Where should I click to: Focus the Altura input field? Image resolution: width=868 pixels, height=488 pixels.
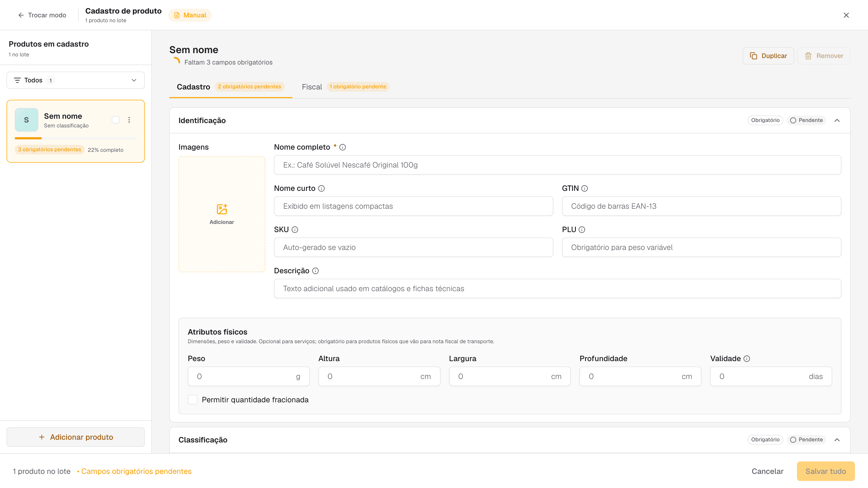click(379, 377)
